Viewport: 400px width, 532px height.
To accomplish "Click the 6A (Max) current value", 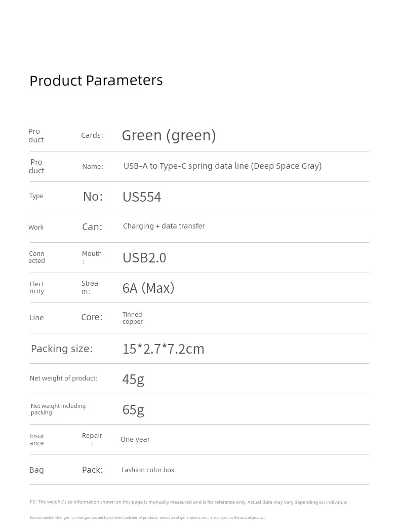I will (148, 288).
